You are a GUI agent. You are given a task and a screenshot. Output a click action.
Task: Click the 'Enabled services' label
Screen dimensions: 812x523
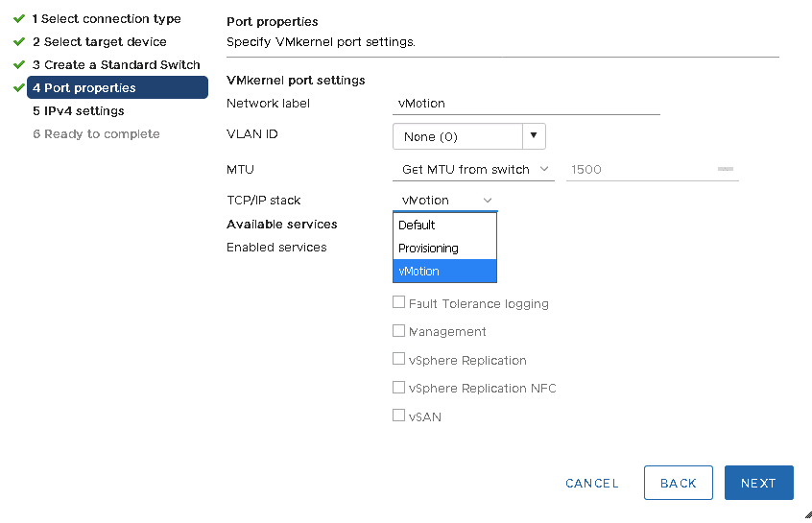click(276, 247)
